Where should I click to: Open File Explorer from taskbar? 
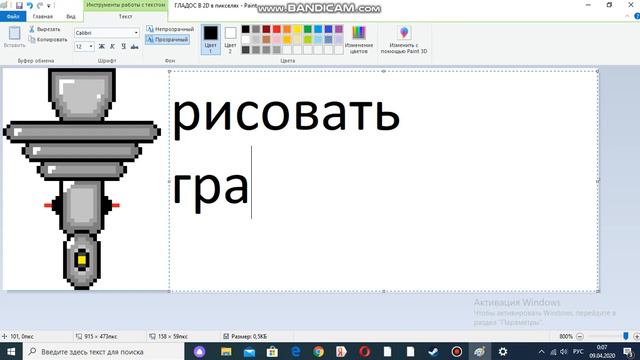pos(226,351)
